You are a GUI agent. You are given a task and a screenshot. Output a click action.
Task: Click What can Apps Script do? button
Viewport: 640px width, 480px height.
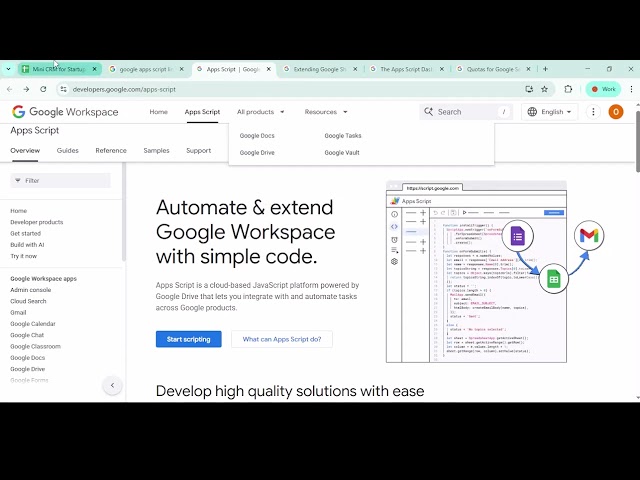pyautogui.click(x=282, y=339)
